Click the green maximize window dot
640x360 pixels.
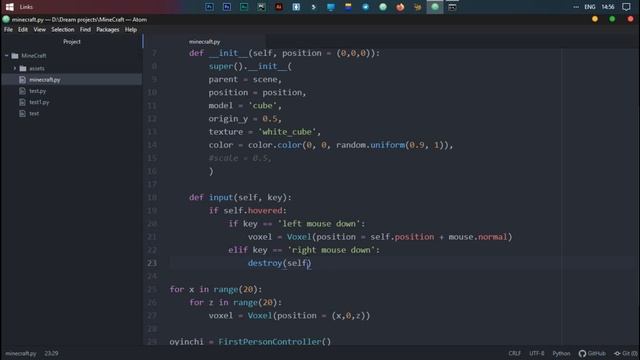click(x=612, y=19)
